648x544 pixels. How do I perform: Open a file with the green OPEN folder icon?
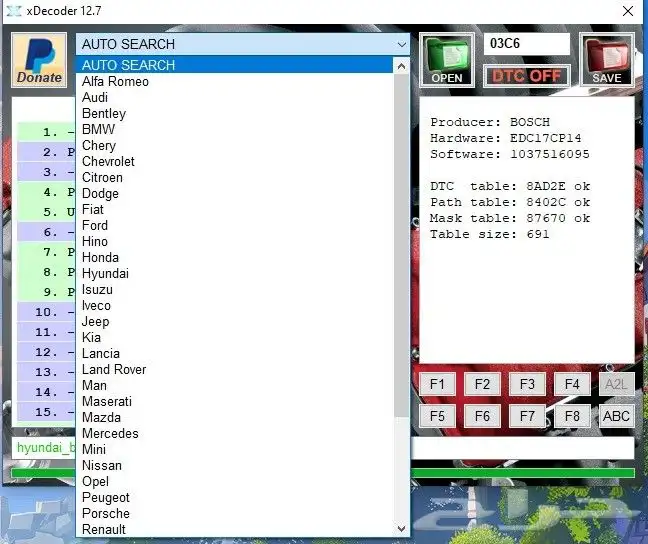coord(447,60)
